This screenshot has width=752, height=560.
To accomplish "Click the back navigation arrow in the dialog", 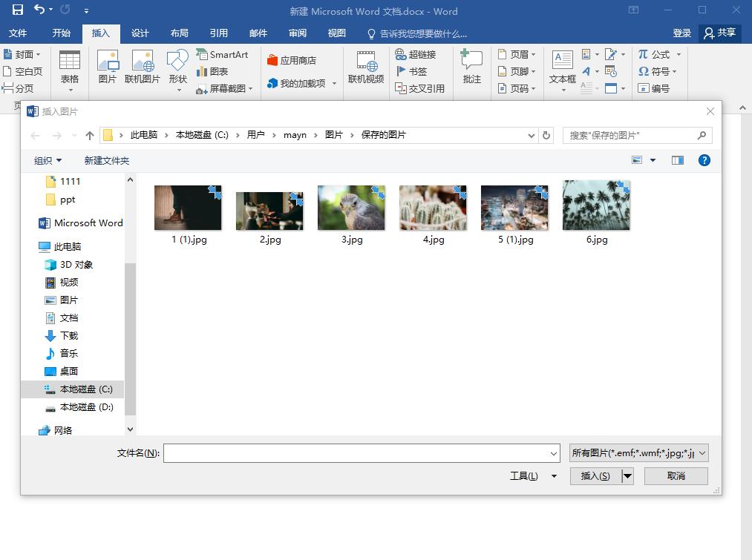I will (35, 134).
